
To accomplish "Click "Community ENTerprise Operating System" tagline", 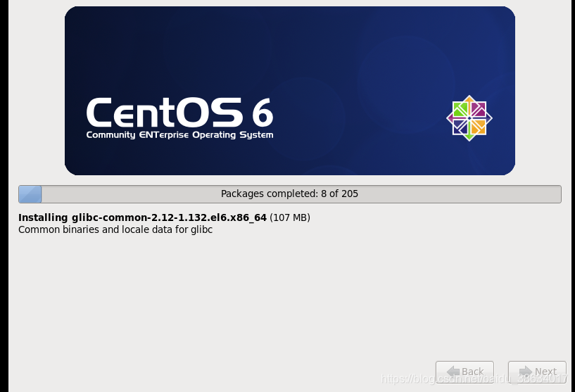I will [179, 135].
